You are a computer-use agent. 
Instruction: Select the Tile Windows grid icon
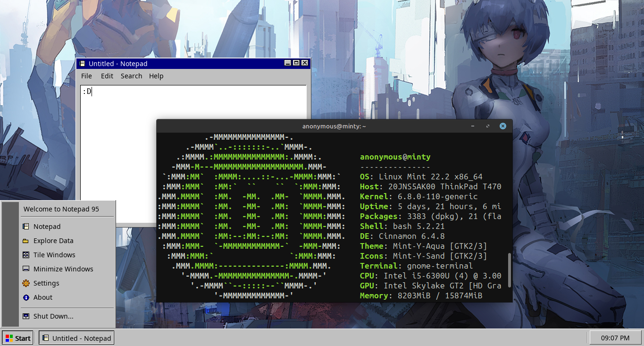26,255
